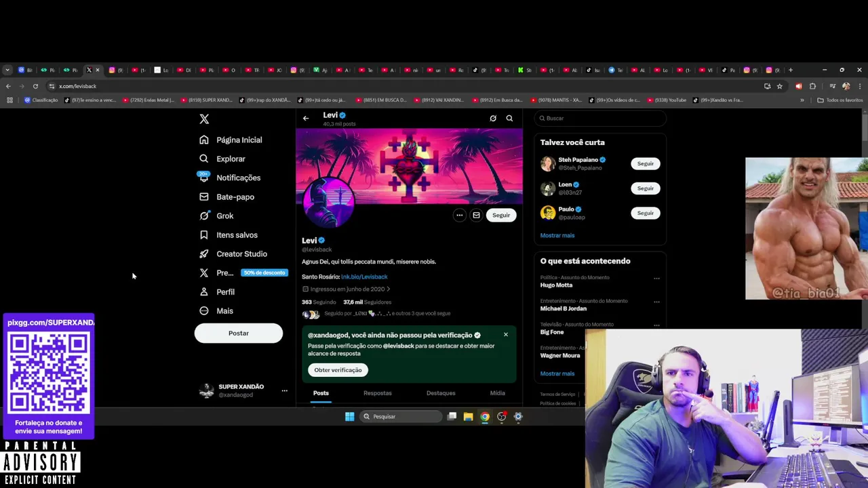This screenshot has height=488, width=868.
Task: Open File Explorer from the taskbar
Action: pos(468,417)
